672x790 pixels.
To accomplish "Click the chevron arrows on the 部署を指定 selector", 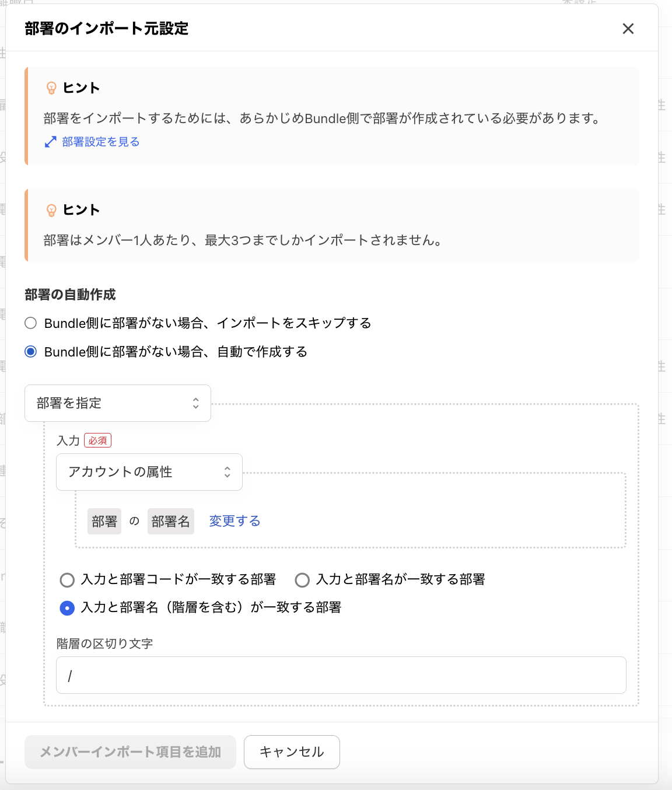I will point(196,403).
